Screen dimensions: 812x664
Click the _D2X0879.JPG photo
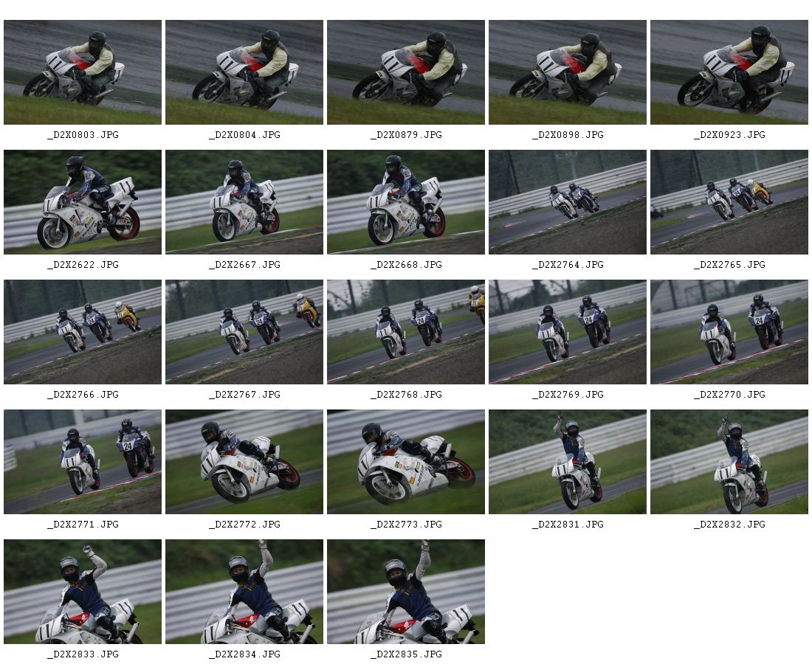[406, 72]
